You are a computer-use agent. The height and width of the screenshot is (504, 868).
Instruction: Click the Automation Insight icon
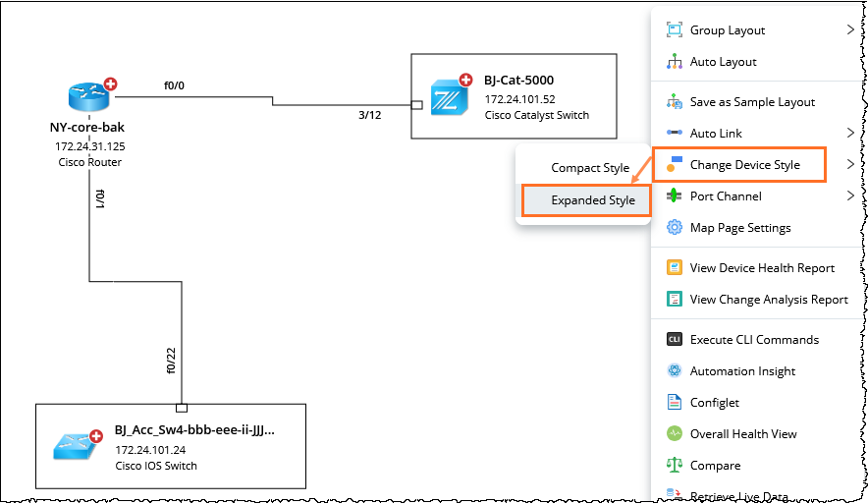coord(675,371)
